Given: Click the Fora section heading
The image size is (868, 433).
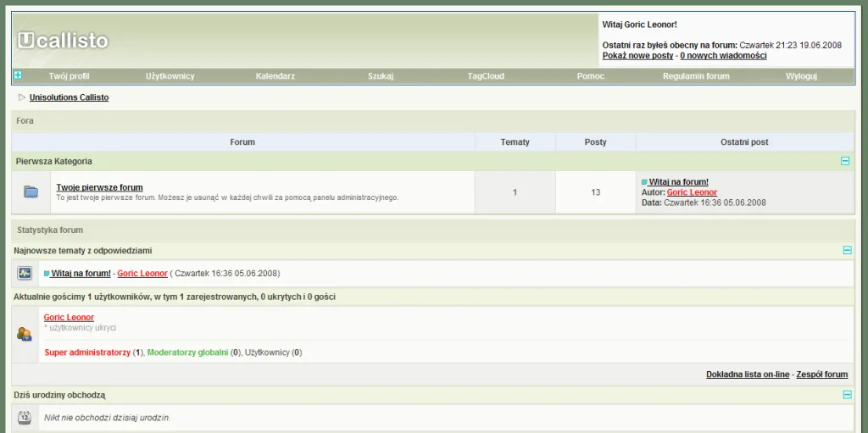Looking at the screenshot, I should pos(25,120).
